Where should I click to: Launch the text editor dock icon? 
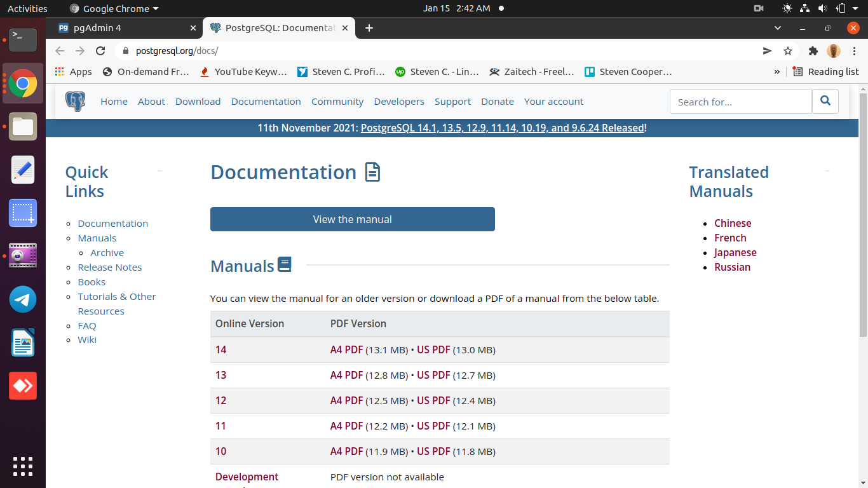pos(23,170)
